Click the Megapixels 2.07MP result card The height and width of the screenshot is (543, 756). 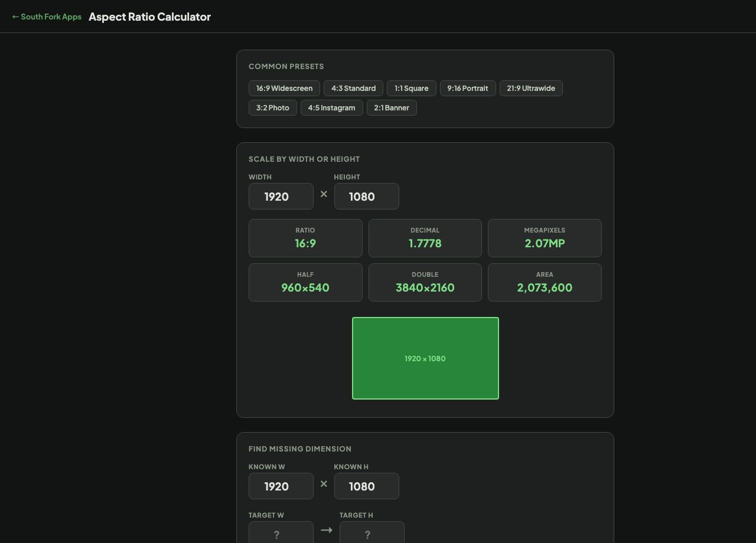pos(545,238)
